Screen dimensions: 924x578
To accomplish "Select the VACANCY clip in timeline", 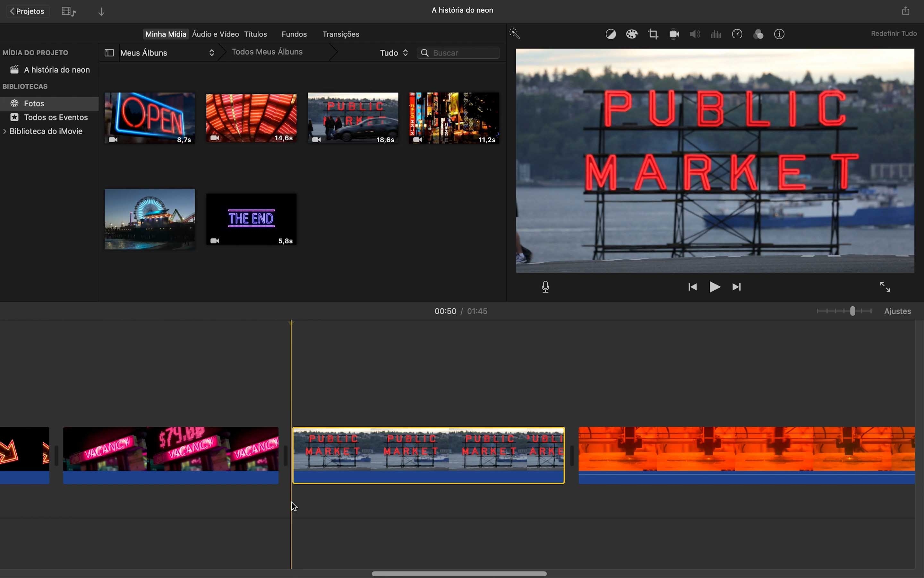I will tap(171, 455).
